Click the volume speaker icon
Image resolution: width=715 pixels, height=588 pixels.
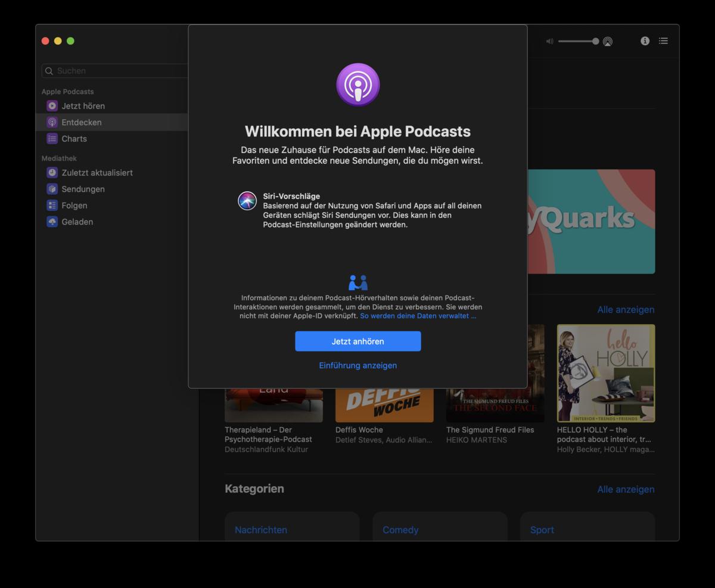tap(549, 42)
